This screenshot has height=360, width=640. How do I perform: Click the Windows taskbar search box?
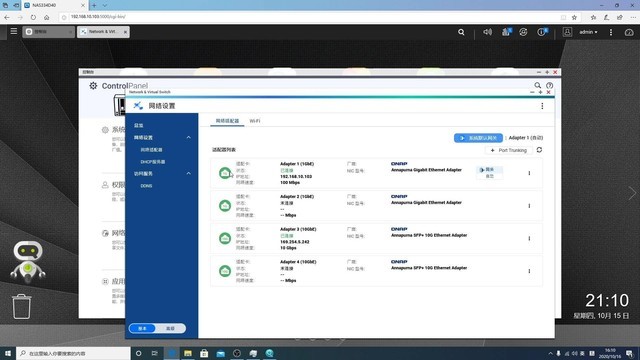pos(73,353)
